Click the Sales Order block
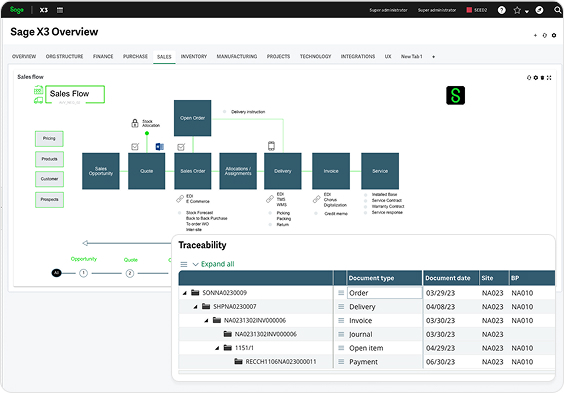 192,171
